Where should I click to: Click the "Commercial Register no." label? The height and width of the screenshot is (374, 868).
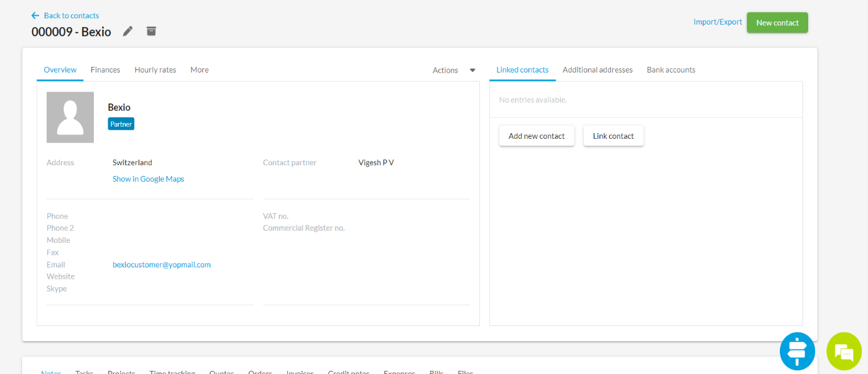(304, 228)
